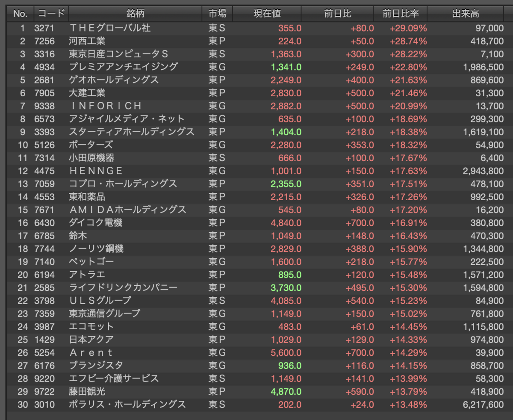The height and width of the screenshot is (420, 513).
Task: Click the green price 1,404.0
Action: coord(286,132)
